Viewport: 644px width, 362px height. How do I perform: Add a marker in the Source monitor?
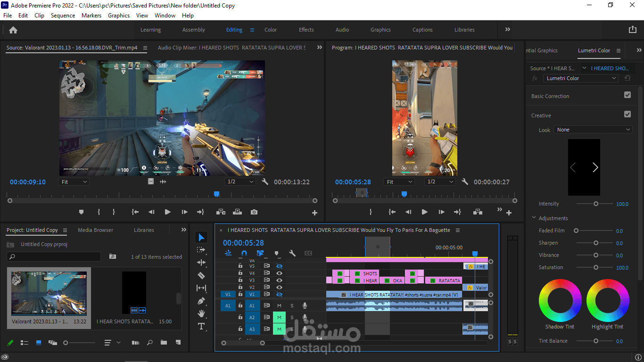point(81,212)
